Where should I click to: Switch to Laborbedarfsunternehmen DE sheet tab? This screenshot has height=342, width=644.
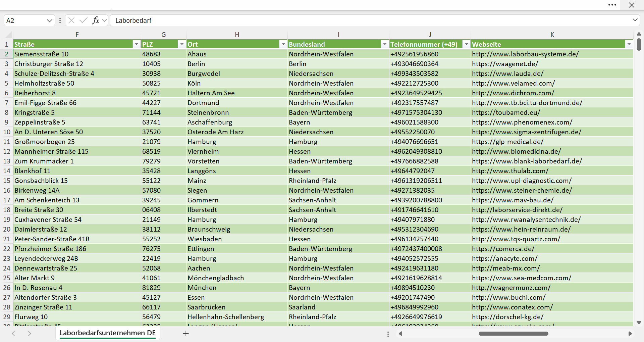tap(108, 333)
